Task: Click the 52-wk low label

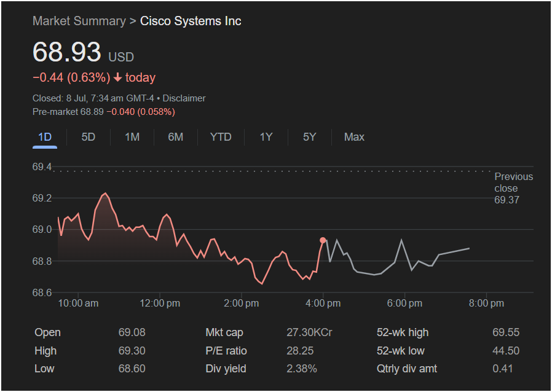Action: pyautogui.click(x=401, y=350)
